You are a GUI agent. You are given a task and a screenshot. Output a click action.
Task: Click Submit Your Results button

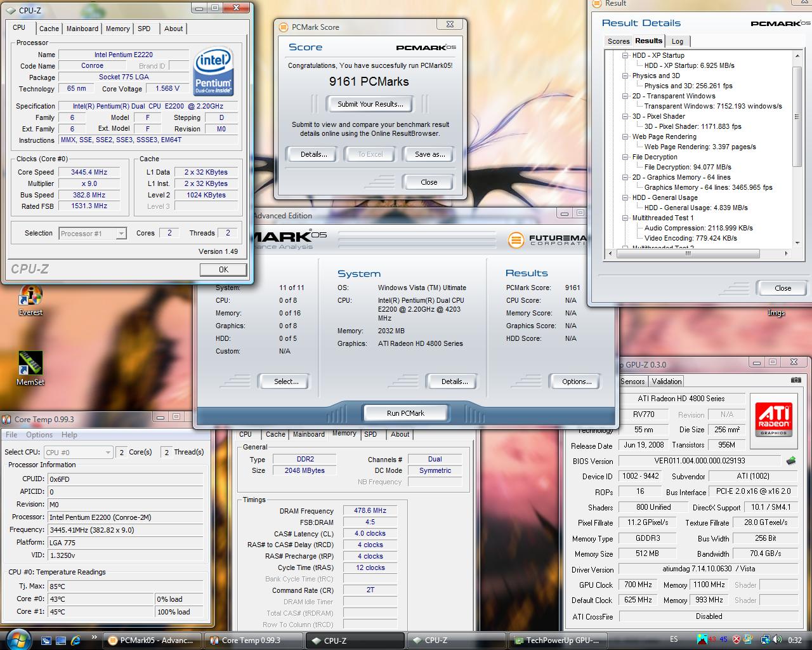[x=370, y=104]
